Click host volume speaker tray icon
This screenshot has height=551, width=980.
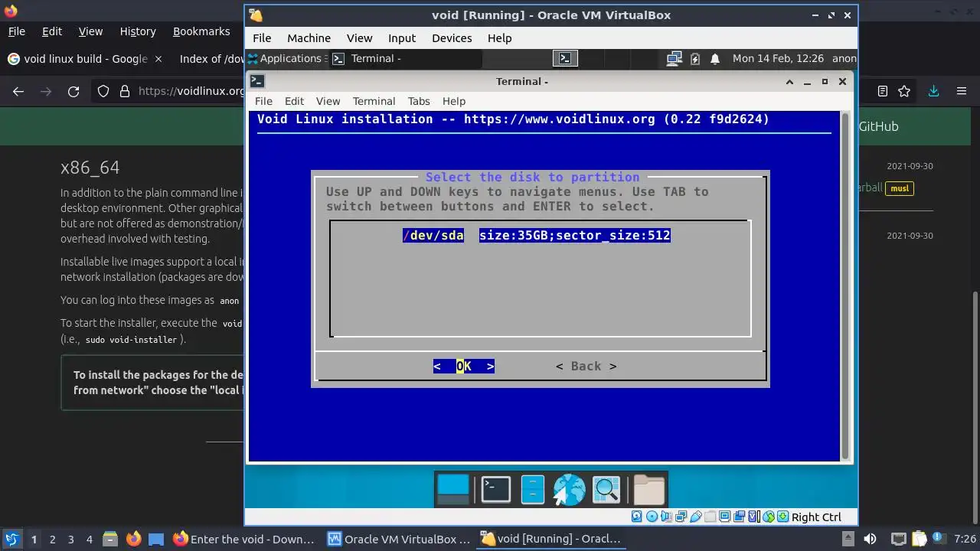pyautogui.click(x=870, y=539)
